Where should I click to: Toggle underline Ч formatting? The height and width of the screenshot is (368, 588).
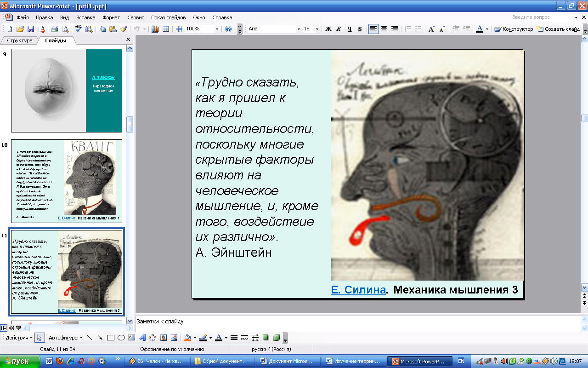350,29
